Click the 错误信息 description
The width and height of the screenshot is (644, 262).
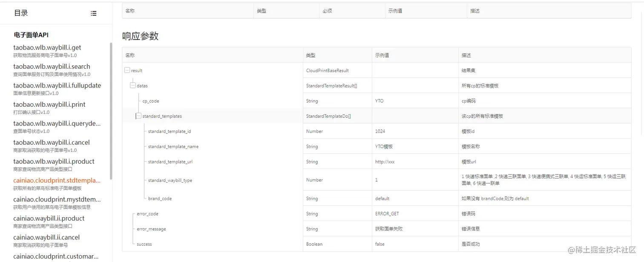click(x=471, y=229)
